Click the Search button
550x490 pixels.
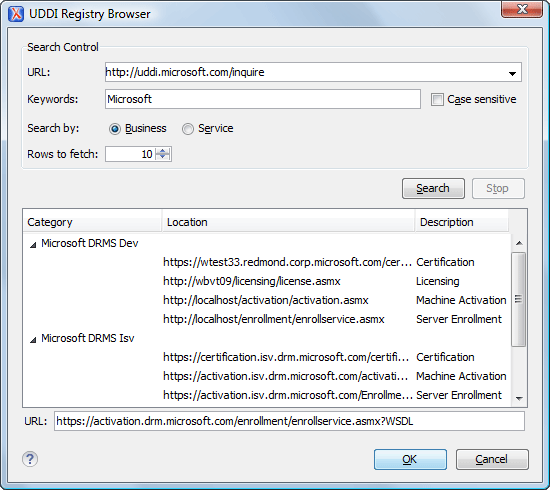pyautogui.click(x=433, y=188)
